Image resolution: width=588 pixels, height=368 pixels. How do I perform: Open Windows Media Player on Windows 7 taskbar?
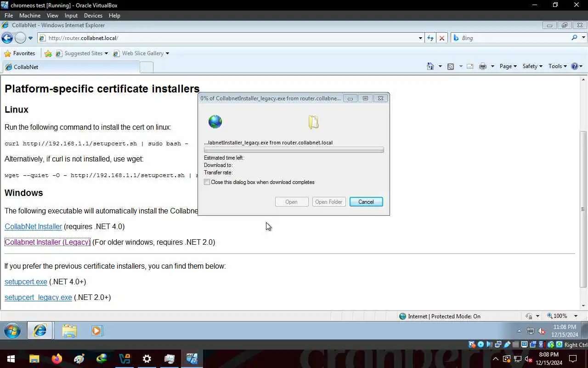pos(97,331)
